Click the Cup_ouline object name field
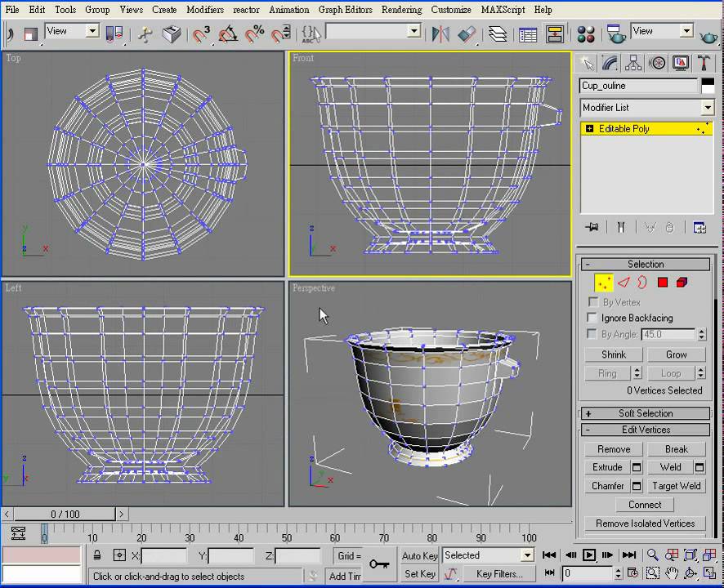 pos(638,86)
